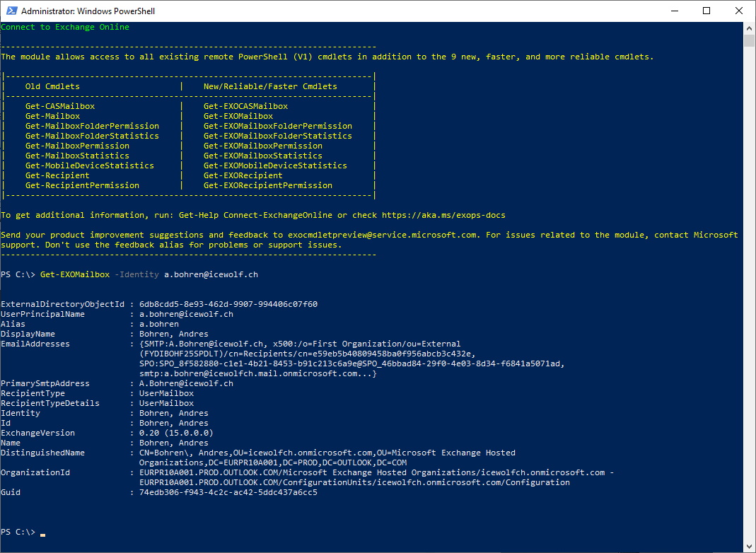Click the PrimarySmtpAddress value A.Bohren@icewolf.ch
This screenshot has width=756, height=553.
186,383
